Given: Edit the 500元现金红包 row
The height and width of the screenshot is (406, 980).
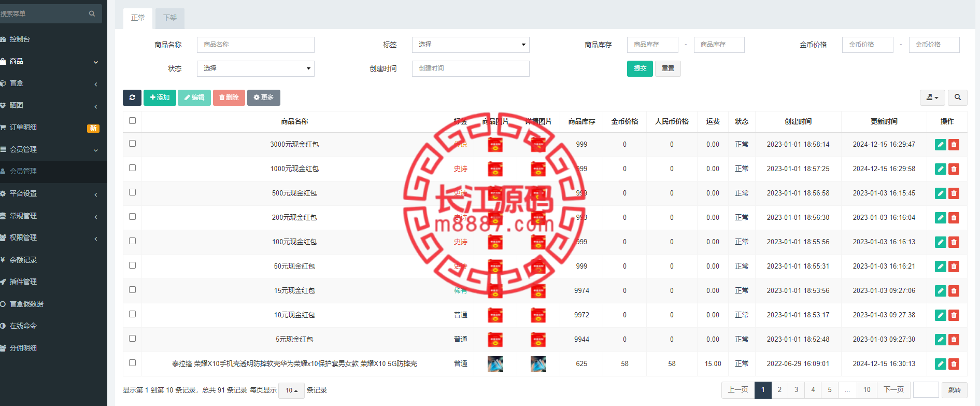Looking at the screenshot, I should tap(941, 193).
